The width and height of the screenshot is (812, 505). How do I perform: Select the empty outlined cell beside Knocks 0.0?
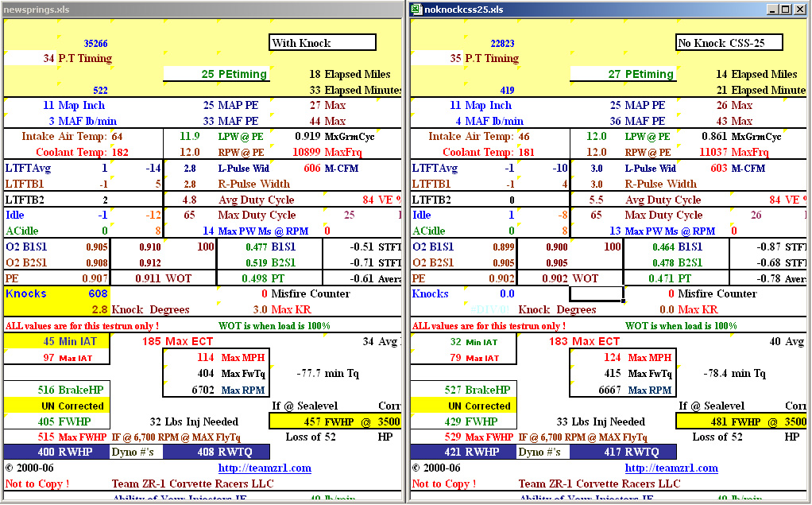(596, 293)
